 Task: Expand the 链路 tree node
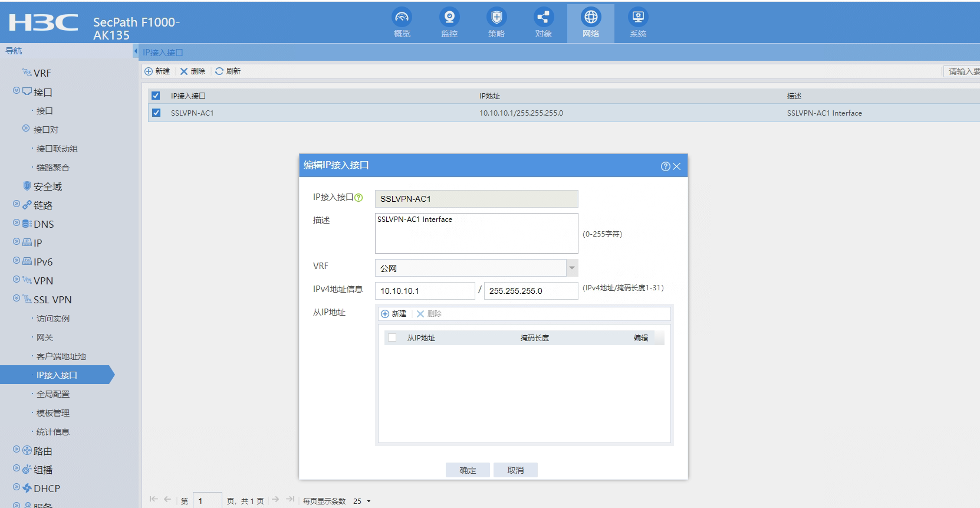(x=17, y=204)
